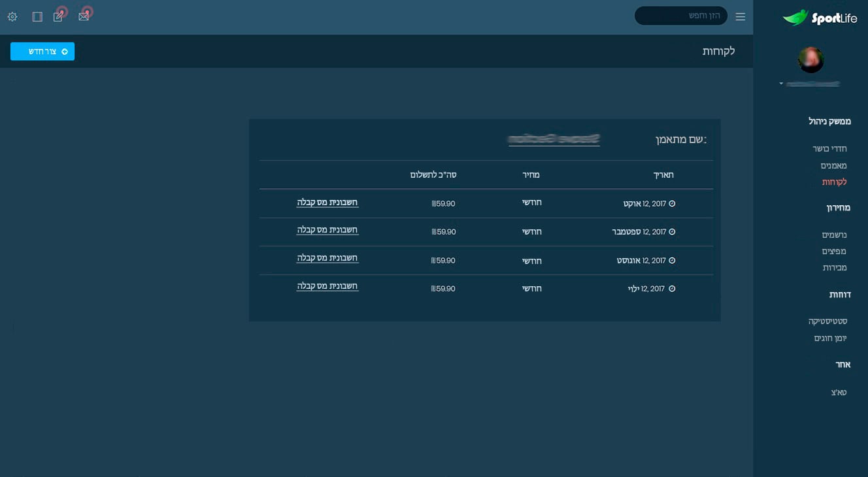Toggle the panel layout icon in top bar
This screenshot has width=868, height=477.
pos(37,17)
